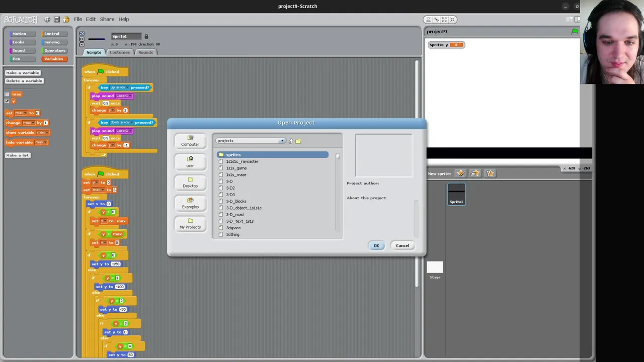This screenshot has width=644, height=362.
Task: Click the can-rotate style button
Action: coord(82,34)
